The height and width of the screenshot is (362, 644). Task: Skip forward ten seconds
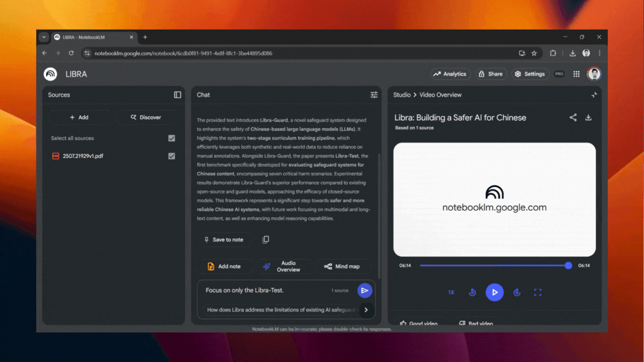(517, 292)
